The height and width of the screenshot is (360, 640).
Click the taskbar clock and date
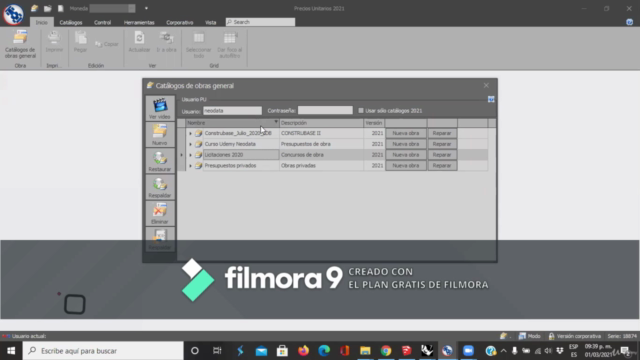[x=598, y=351]
